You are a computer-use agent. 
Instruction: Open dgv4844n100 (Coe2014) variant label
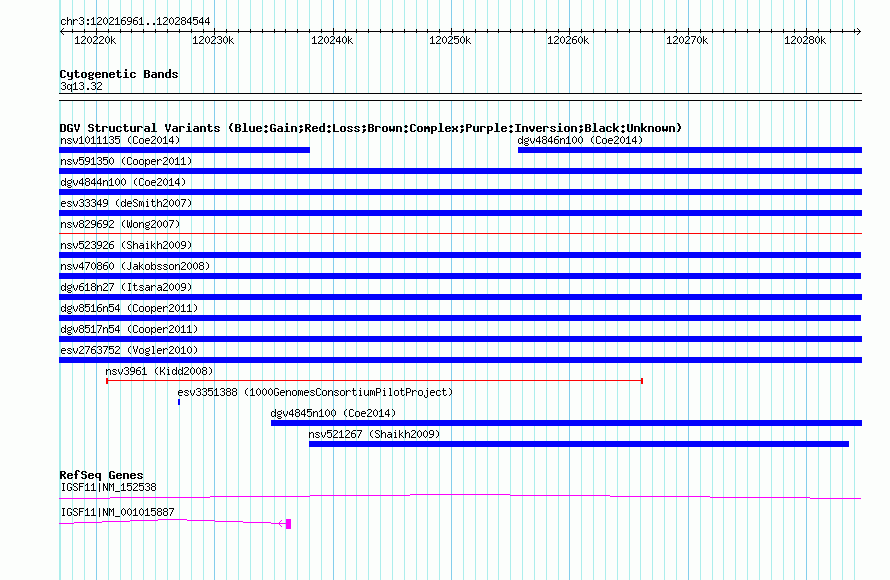pyautogui.click(x=123, y=182)
